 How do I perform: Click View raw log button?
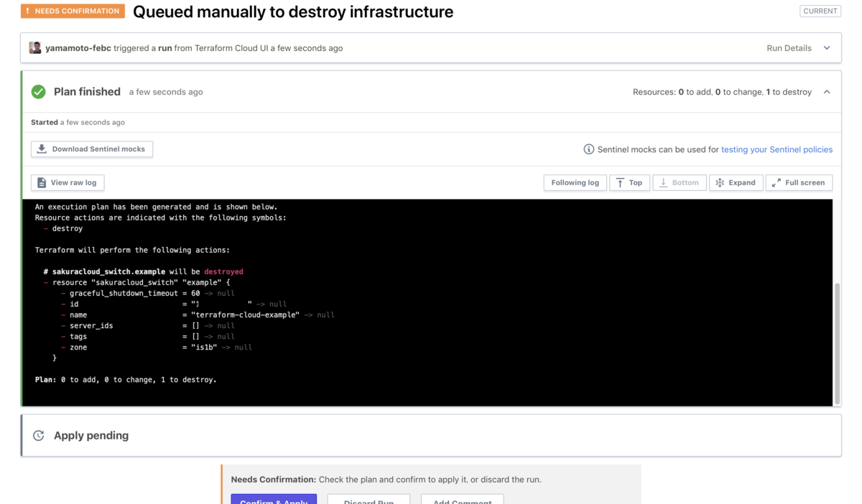(68, 182)
